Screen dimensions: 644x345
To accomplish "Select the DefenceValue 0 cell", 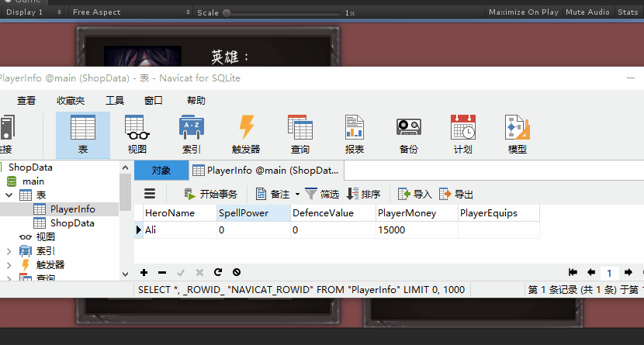I will click(333, 230).
